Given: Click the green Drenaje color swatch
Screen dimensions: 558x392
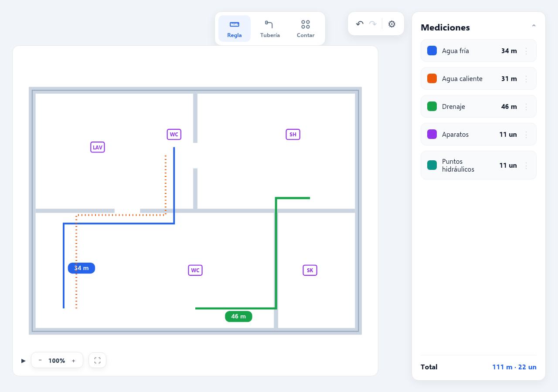Looking at the screenshot, I should [432, 106].
